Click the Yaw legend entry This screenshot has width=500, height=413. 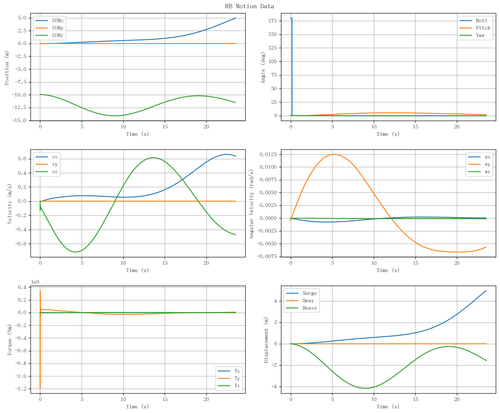coord(472,35)
